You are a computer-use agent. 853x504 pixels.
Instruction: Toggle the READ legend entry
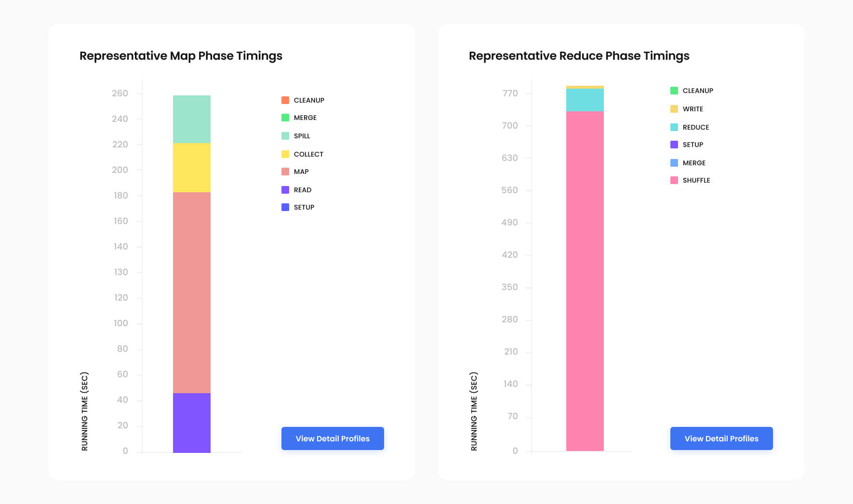(296, 190)
